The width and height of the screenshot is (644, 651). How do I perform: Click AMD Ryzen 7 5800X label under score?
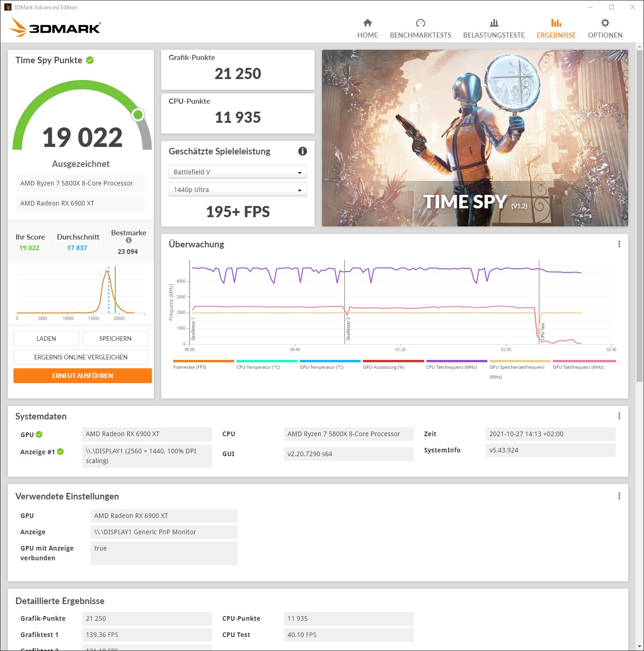(81, 183)
